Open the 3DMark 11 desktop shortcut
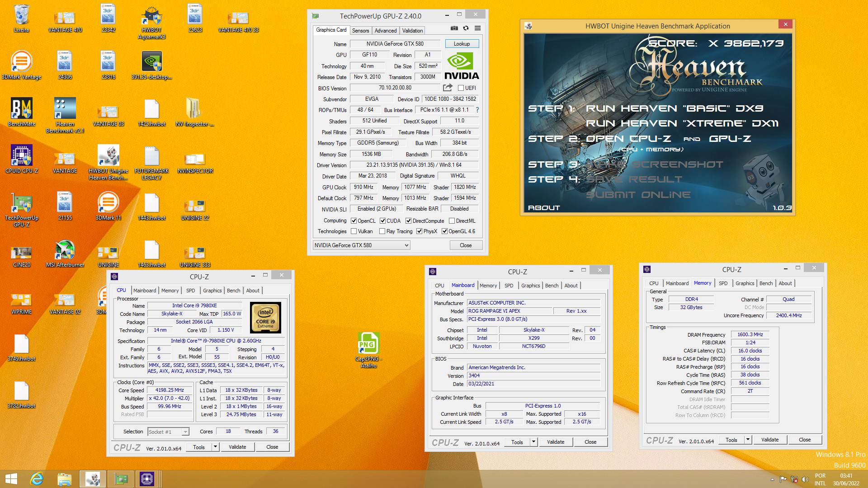This screenshot has height=488, width=868. 108,206
